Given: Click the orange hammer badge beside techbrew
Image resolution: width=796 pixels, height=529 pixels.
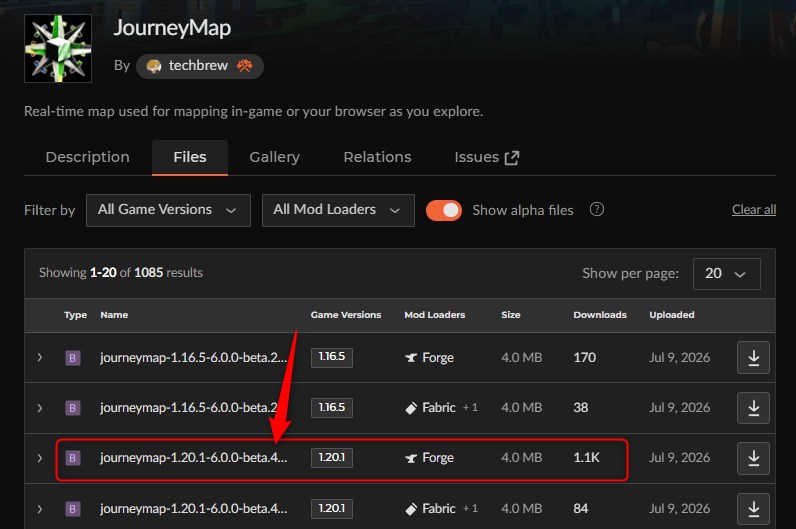Looking at the screenshot, I should coord(245,65).
